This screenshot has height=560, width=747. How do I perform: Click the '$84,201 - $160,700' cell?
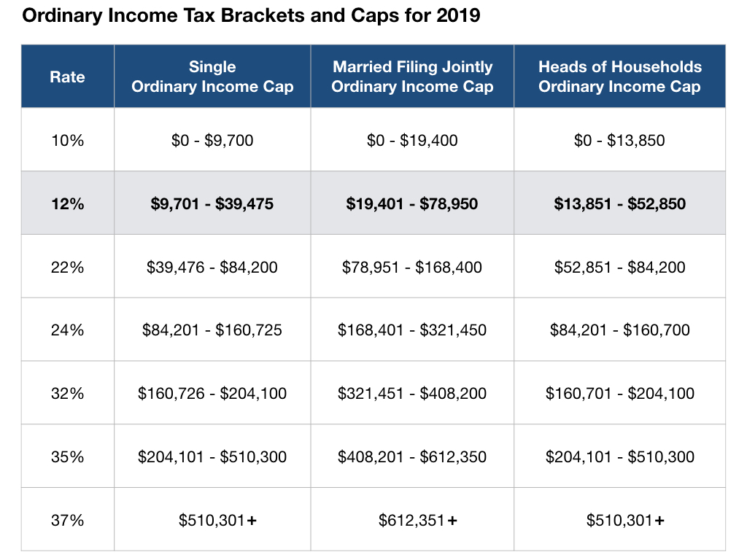point(619,330)
